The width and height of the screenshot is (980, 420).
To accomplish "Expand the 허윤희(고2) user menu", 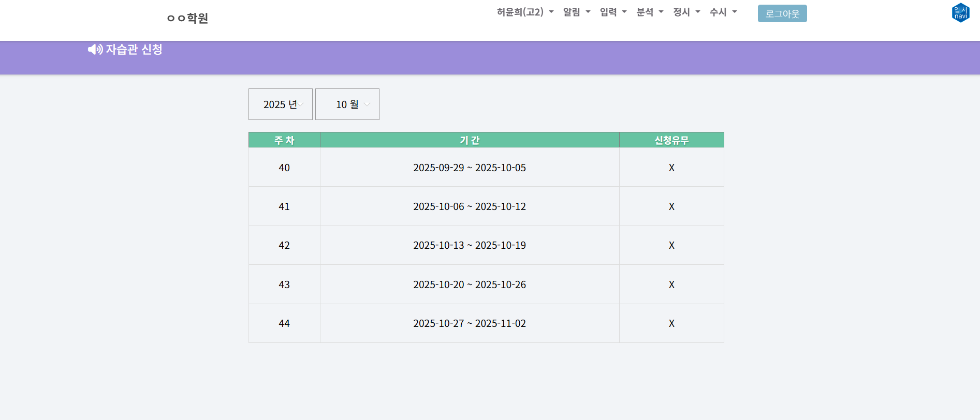I will (x=525, y=12).
